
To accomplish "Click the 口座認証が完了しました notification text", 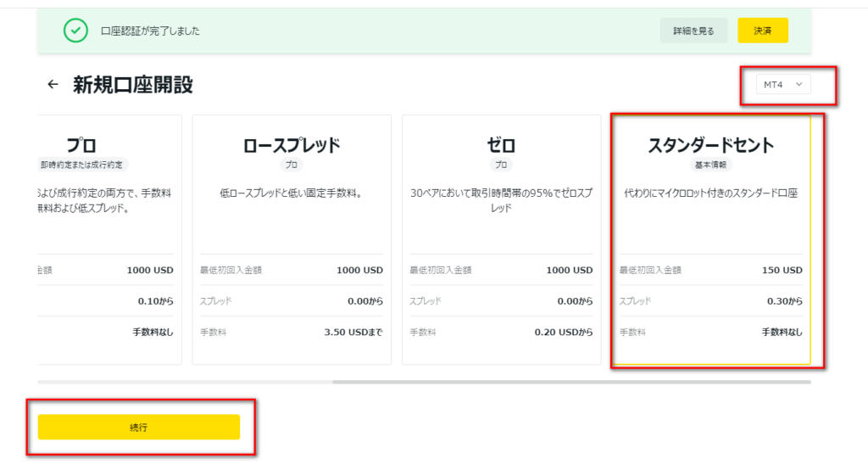I will tap(150, 31).
